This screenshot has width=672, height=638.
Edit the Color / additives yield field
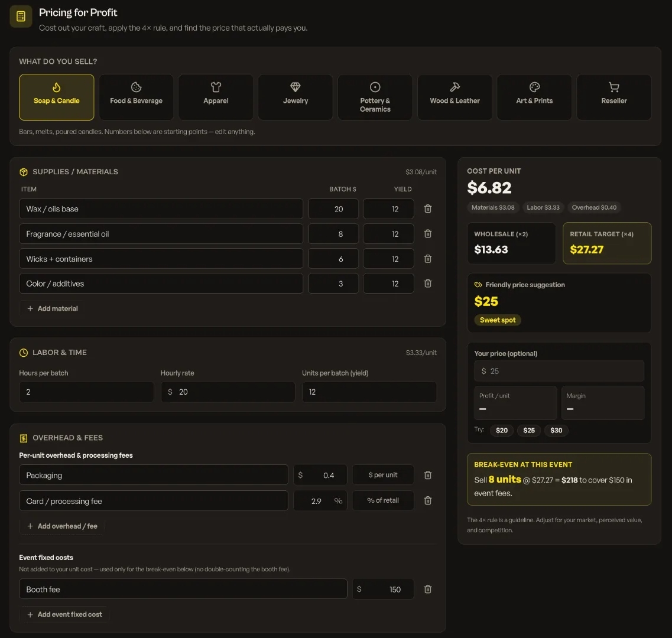tap(388, 283)
